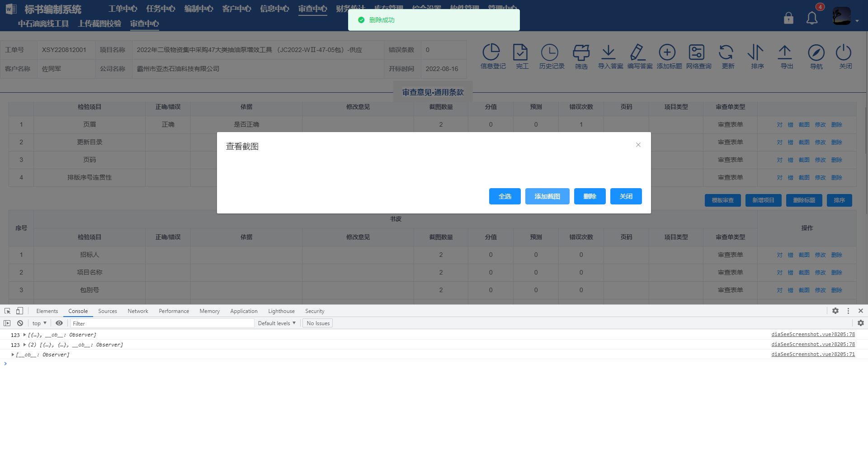Open diaSeeScreenshot.vue?8205:71 source link

click(x=813, y=355)
